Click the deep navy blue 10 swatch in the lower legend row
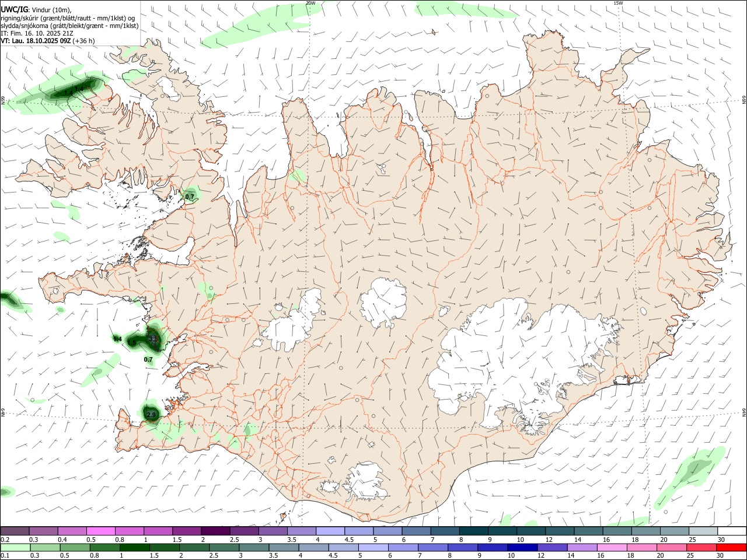747x560 pixels. click(x=522, y=548)
